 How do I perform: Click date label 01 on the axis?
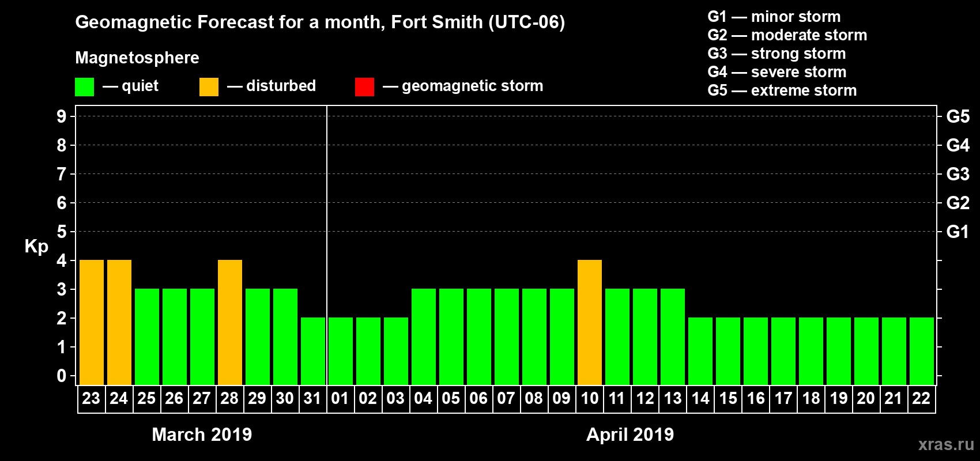(340, 398)
